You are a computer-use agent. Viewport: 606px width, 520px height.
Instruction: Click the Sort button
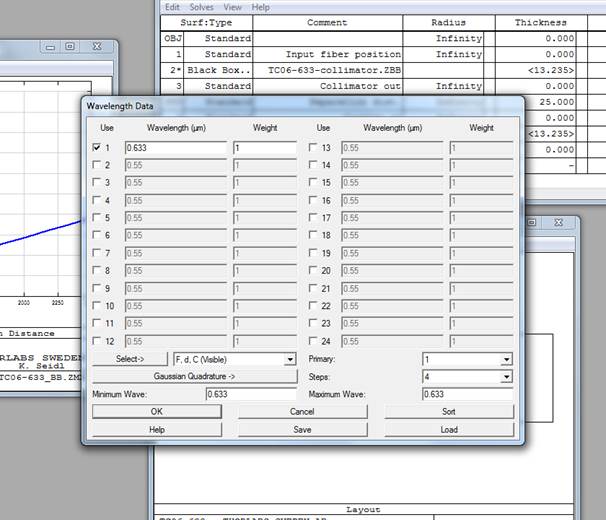pos(449,412)
